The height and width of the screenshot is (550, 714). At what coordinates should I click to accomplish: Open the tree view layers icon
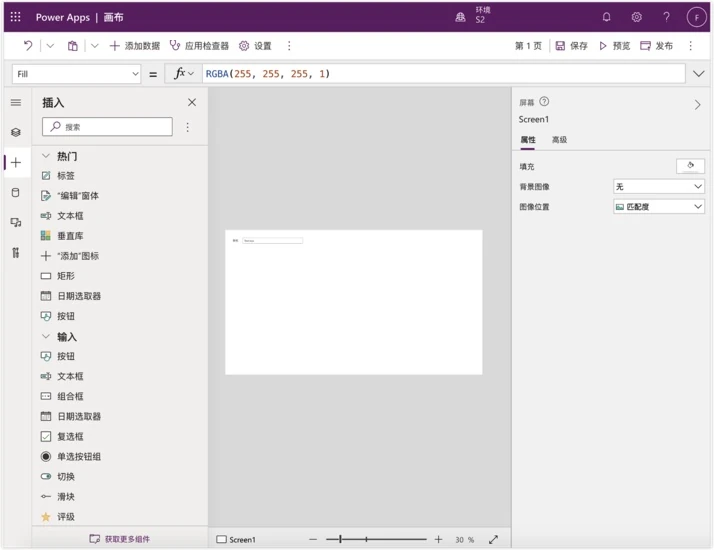16,132
